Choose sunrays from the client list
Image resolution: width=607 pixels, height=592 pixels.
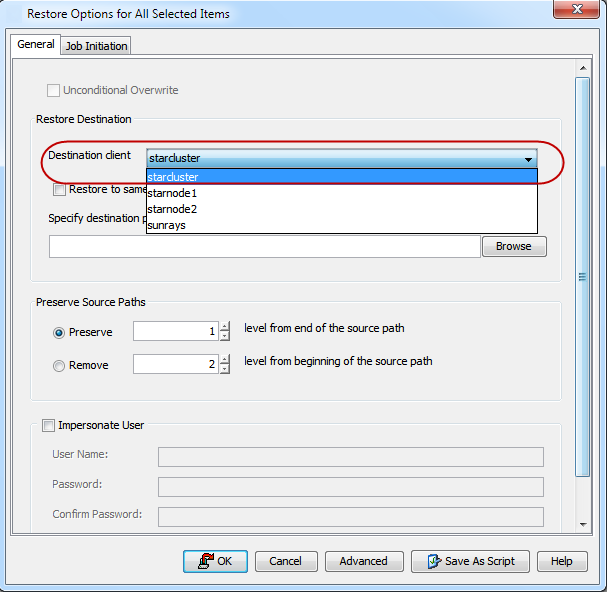pos(166,225)
